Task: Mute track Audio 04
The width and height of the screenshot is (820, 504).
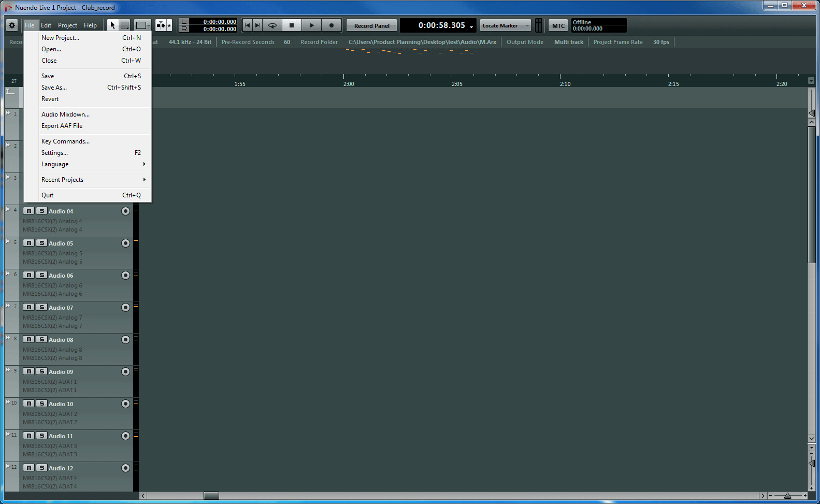Action: coord(29,211)
